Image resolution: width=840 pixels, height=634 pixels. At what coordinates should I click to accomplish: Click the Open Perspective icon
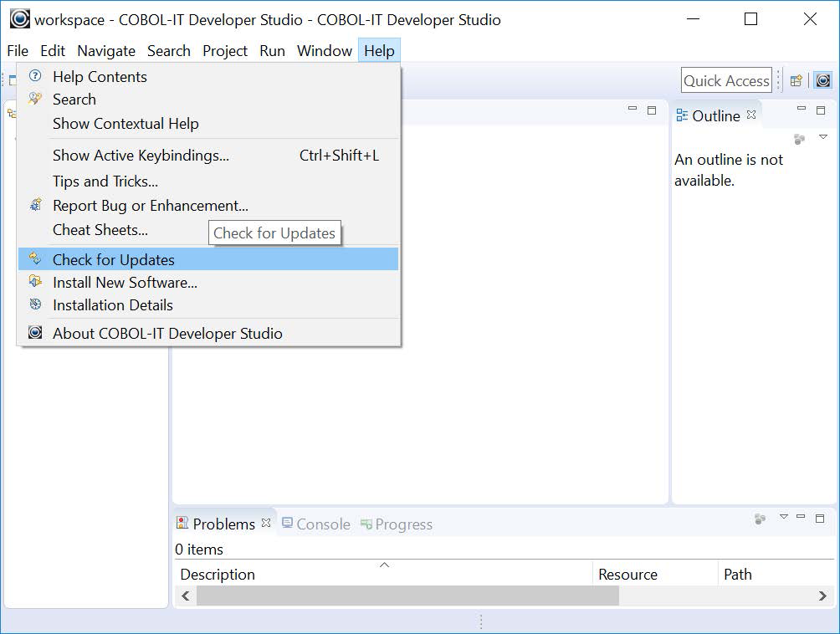point(796,80)
